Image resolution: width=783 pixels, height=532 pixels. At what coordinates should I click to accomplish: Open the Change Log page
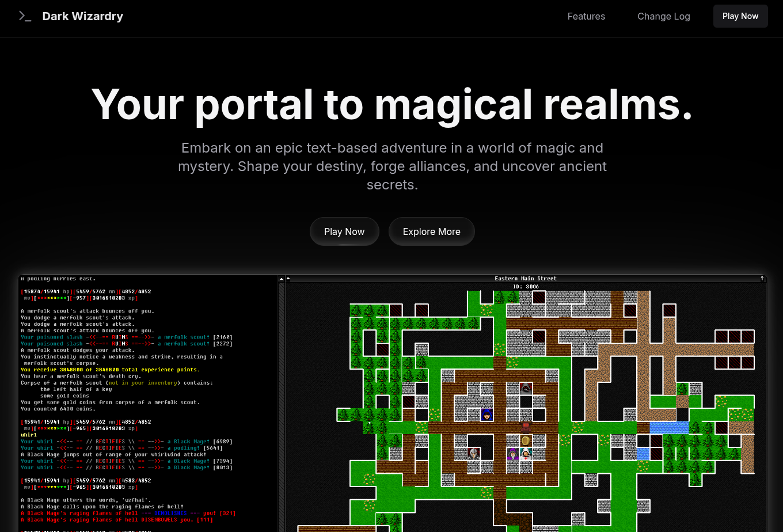pyautogui.click(x=663, y=16)
